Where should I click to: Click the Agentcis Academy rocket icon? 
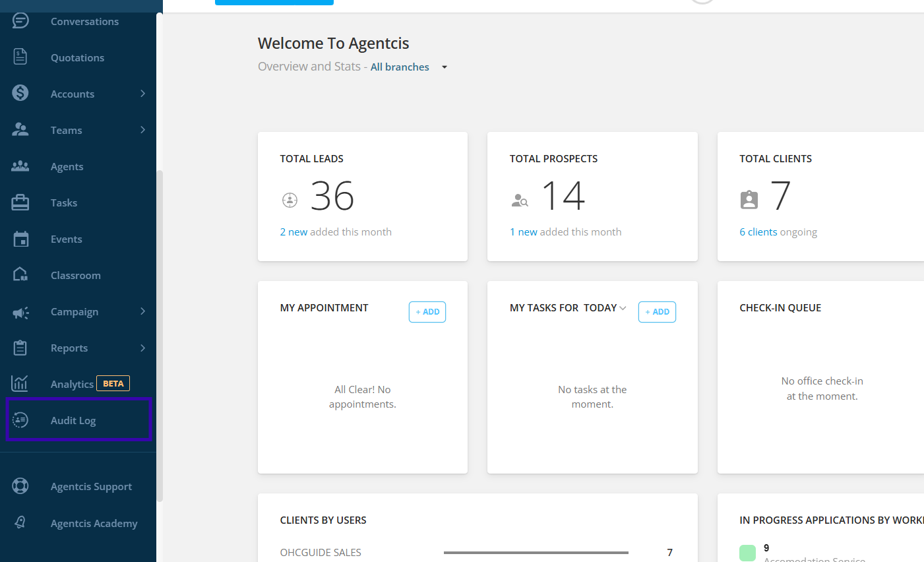20,522
